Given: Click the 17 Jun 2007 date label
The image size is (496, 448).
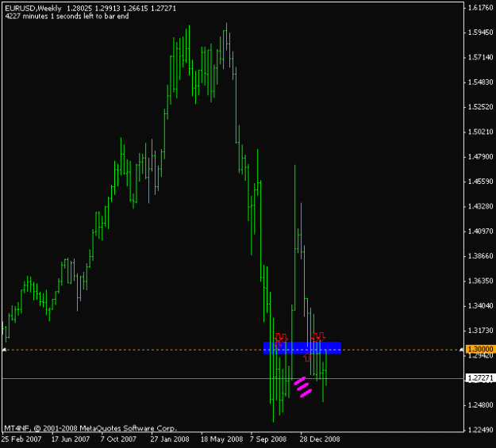Looking at the screenshot, I should 71,439.
